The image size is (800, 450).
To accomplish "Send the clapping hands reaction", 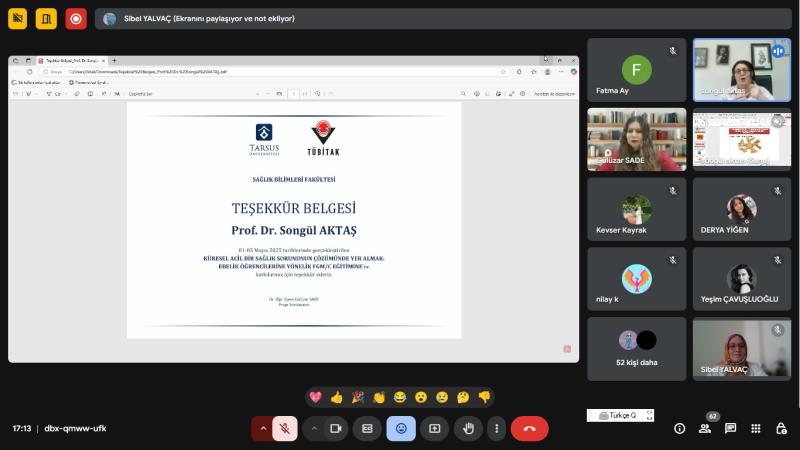I will pyautogui.click(x=379, y=397).
